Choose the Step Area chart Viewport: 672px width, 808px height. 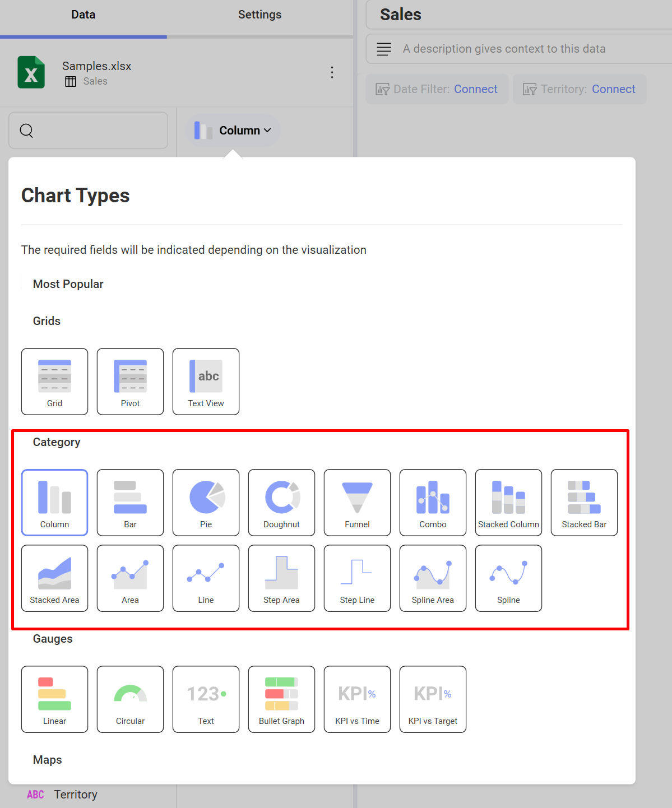point(281,578)
